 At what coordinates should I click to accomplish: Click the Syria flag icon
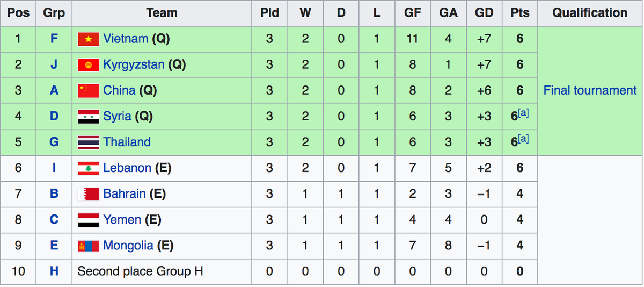point(88,117)
